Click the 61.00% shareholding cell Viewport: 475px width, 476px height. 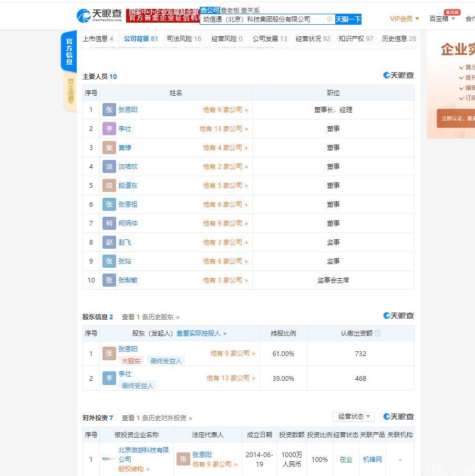coord(283,353)
